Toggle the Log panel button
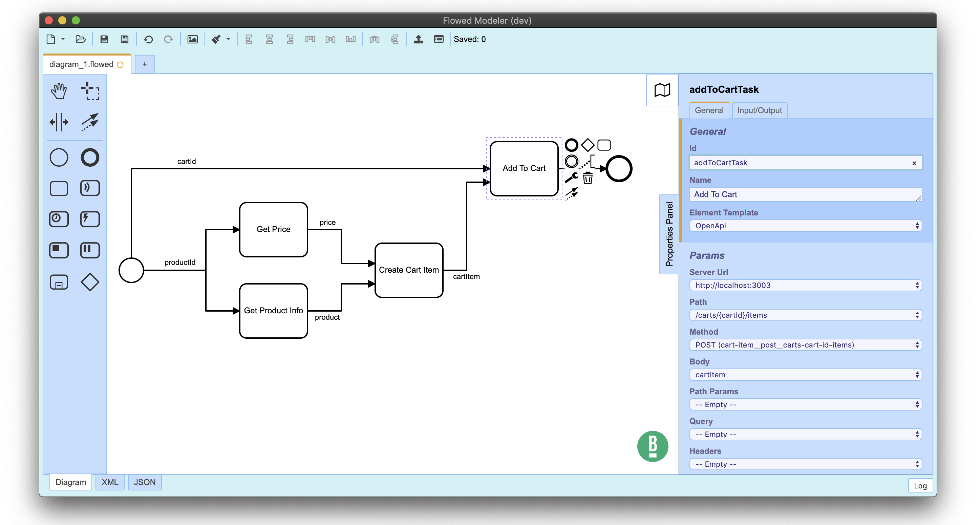This screenshot has width=980, height=525. pyautogui.click(x=920, y=485)
